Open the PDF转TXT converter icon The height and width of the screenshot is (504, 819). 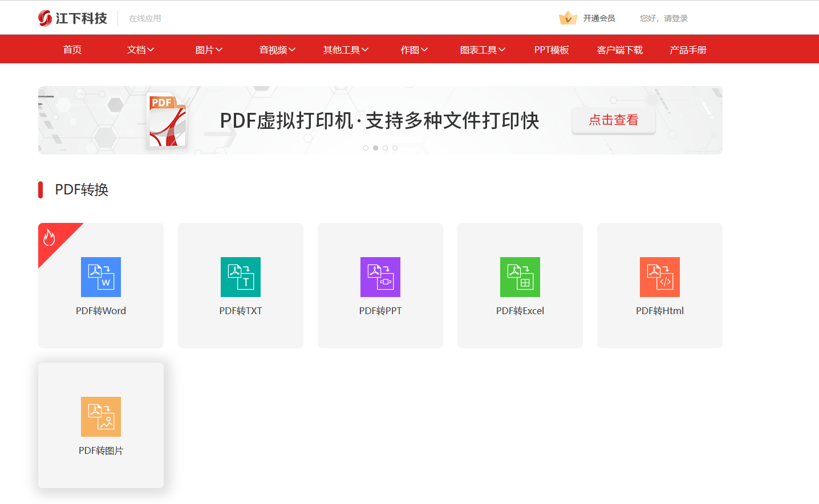tap(241, 277)
